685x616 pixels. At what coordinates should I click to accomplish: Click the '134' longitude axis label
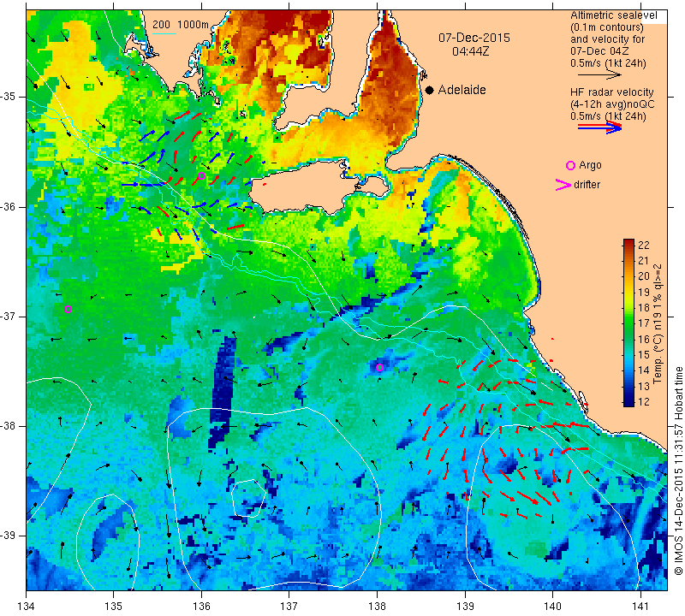pyautogui.click(x=27, y=607)
